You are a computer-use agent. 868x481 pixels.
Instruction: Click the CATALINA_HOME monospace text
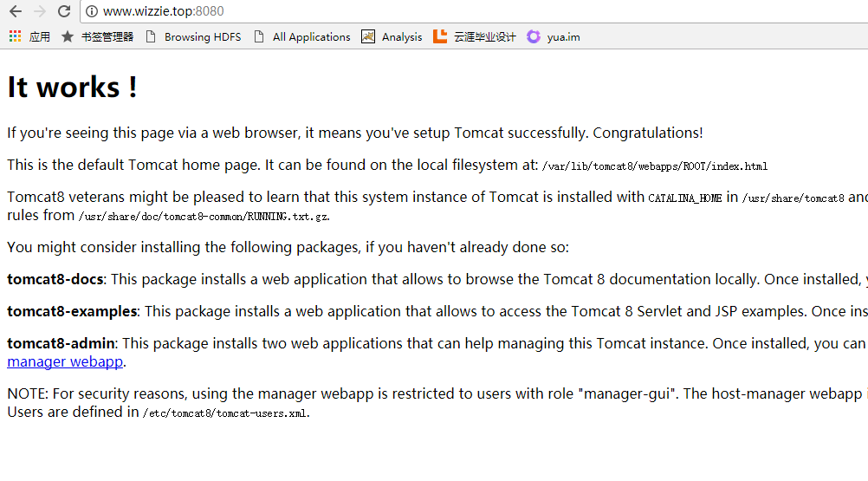pyautogui.click(x=684, y=198)
